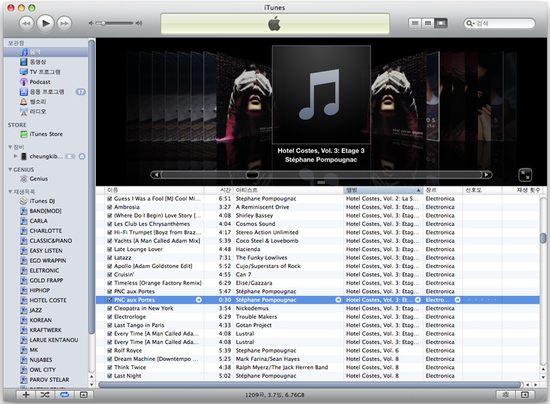Screen dimensions: 550x404
Task: Click arrow next to selected row's album
Action: point(418,300)
